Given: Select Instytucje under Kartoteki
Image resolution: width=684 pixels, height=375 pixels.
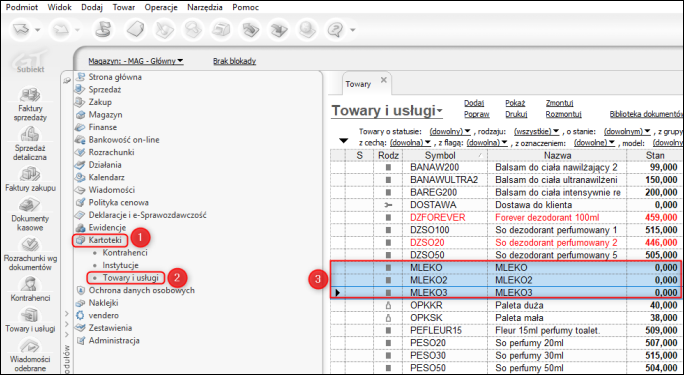Looking at the screenshot, I should (120, 265).
